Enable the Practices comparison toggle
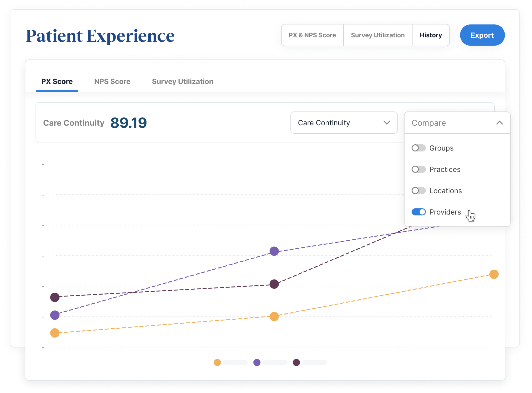532x393 pixels. [418, 169]
